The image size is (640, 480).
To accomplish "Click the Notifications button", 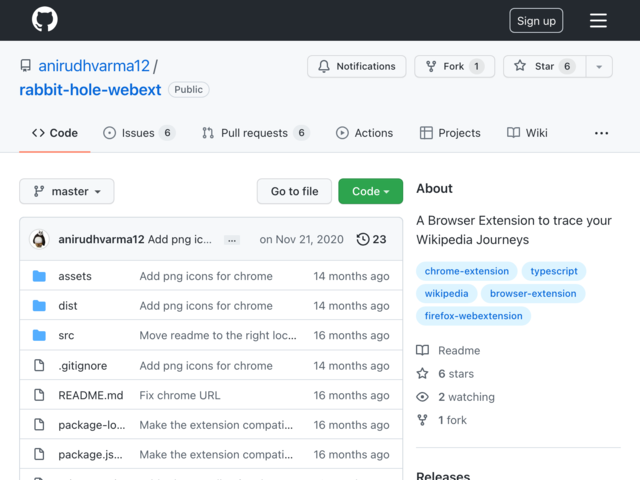I will 357,67.
